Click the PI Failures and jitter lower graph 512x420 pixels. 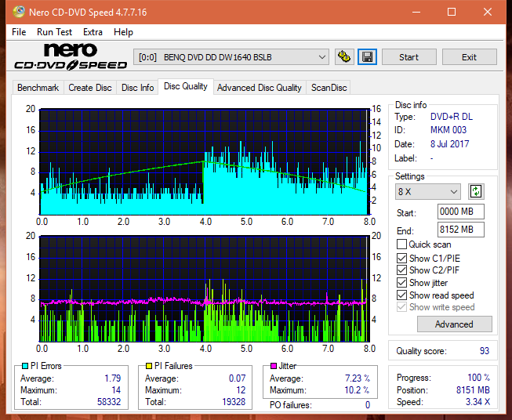[205, 289]
